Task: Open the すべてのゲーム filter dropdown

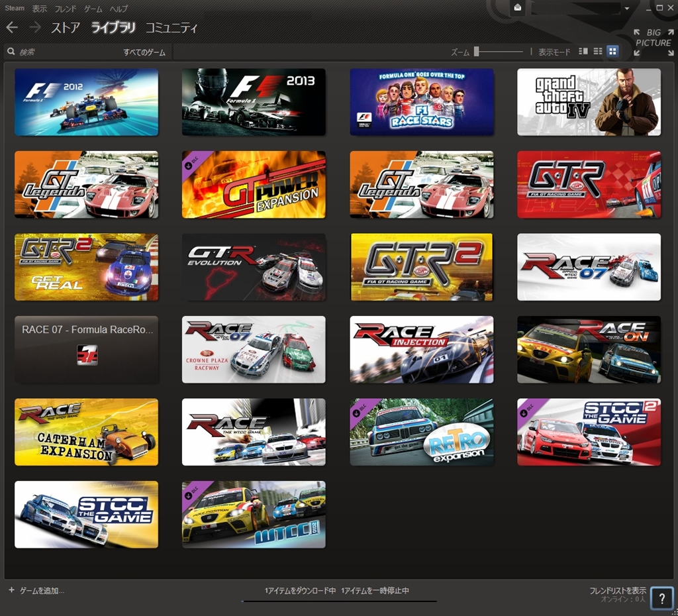Action: (x=144, y=52)
